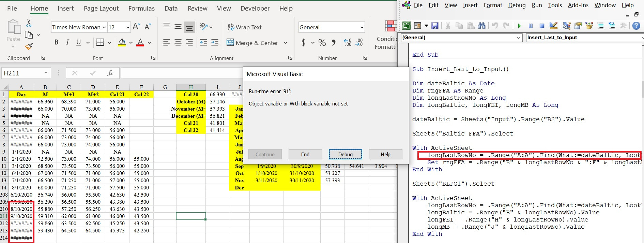Click the Percent Style icon
This screenshot has width=644, height=243.
coord(322,42)
